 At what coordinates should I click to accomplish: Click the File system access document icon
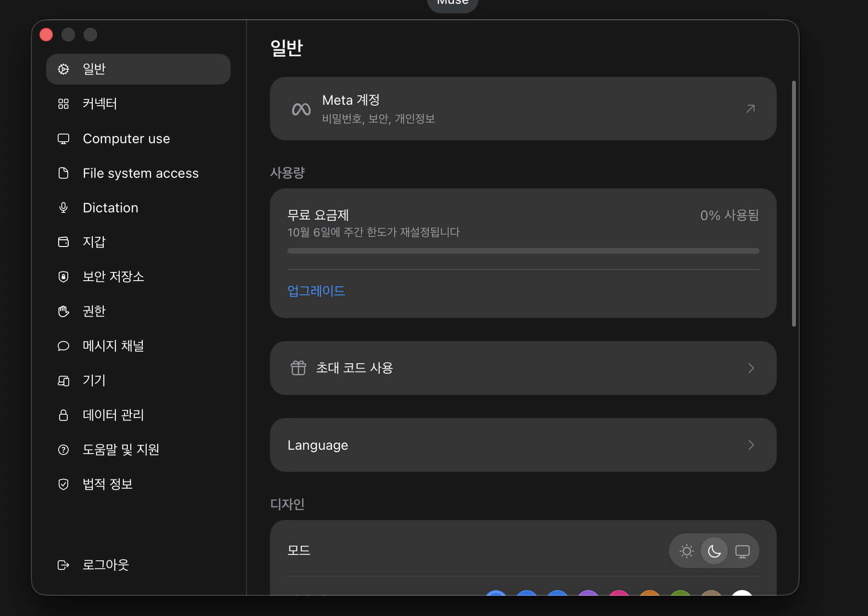[63, 173]
